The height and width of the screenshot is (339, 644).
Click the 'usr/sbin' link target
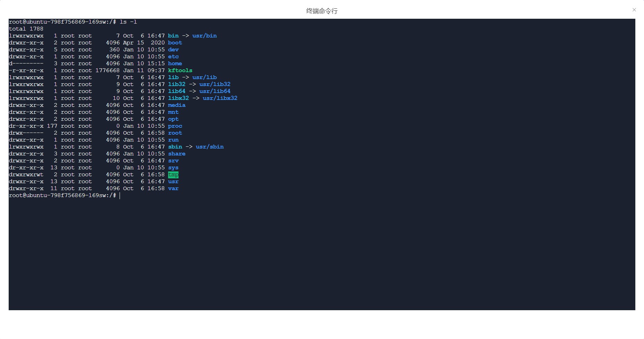pos(210,147)
